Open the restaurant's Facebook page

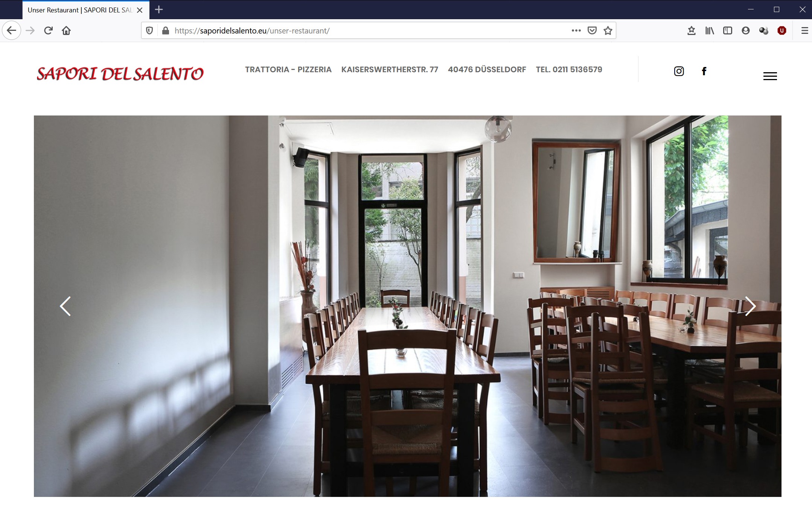click(704, 71)
